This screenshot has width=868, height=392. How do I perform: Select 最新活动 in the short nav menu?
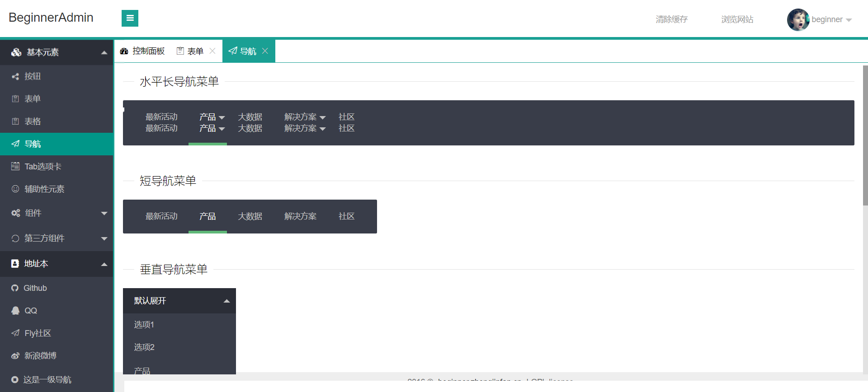click(161, 216)
